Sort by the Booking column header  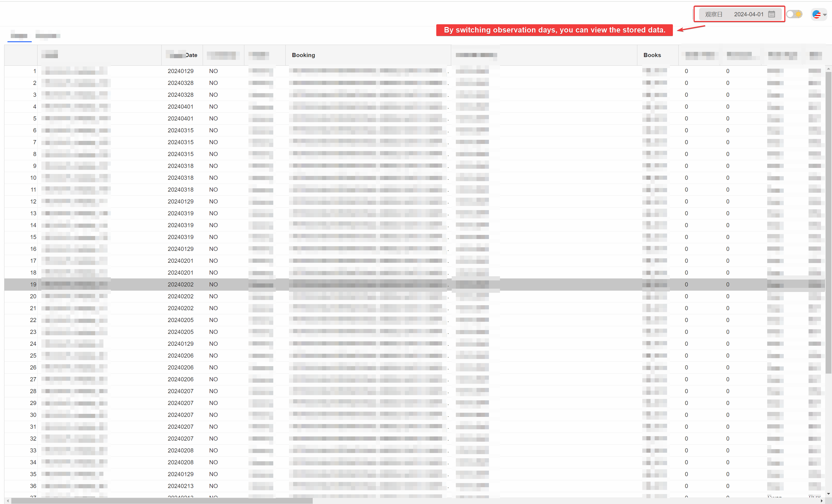pyautogui.click(x=303, y=55)
